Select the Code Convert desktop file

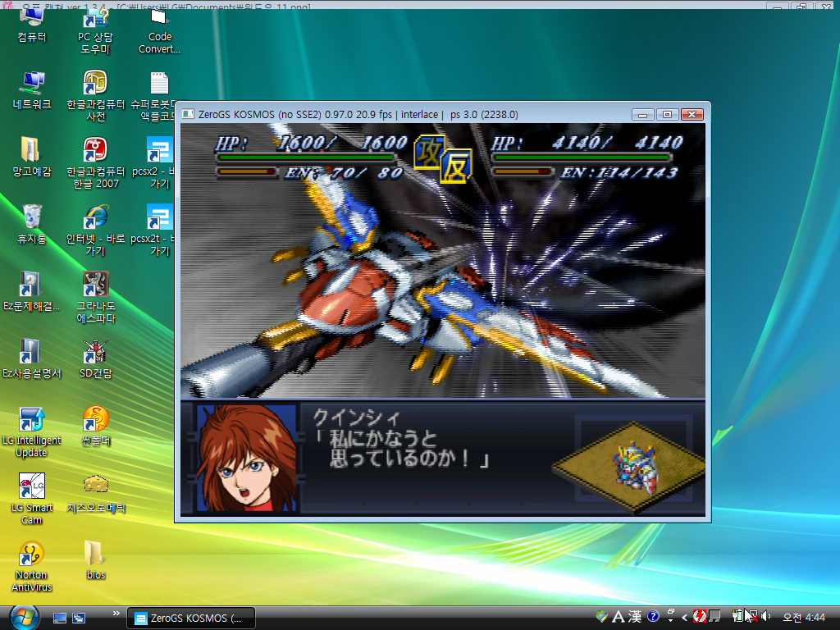[159, 32]
